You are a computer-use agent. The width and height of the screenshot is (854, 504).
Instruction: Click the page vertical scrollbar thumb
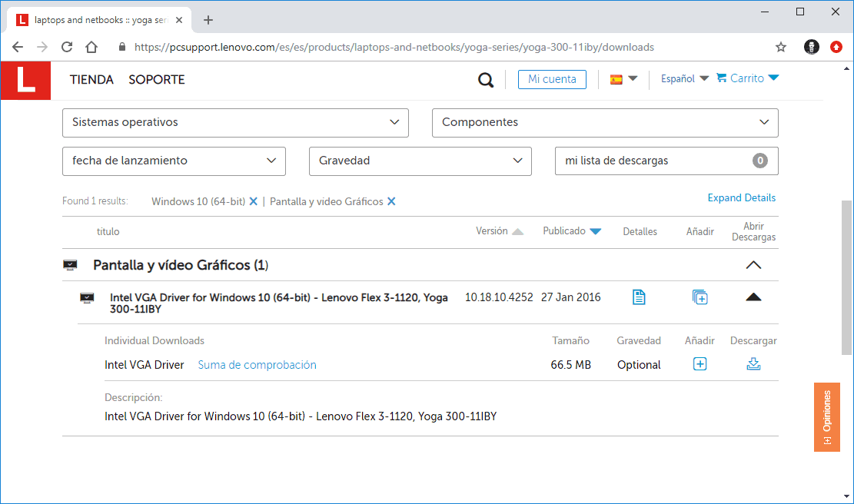click(846, 277)
